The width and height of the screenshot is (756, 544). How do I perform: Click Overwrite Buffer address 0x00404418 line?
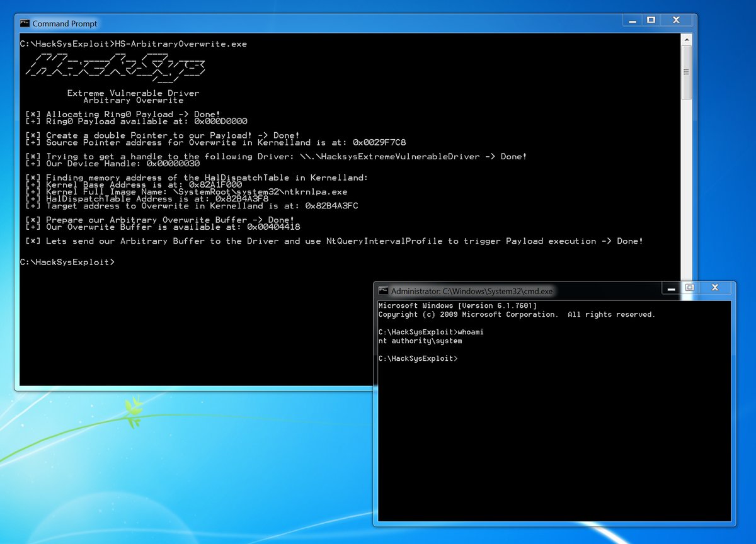coord(163,227)
